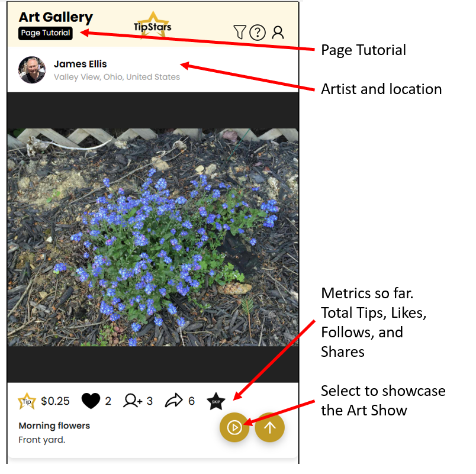
Task: Like the artwork with heart icon
Action: tap(91, 401)
